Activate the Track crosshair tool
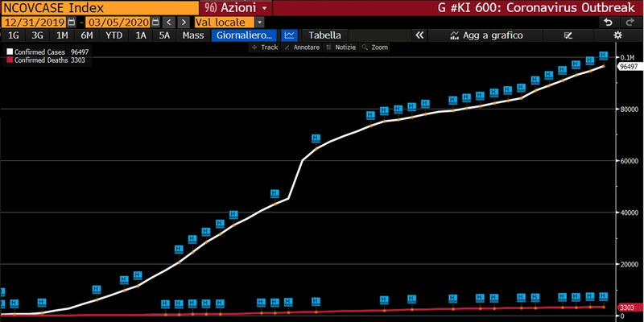This screenshot has width=644, height=322. [265, 47]
